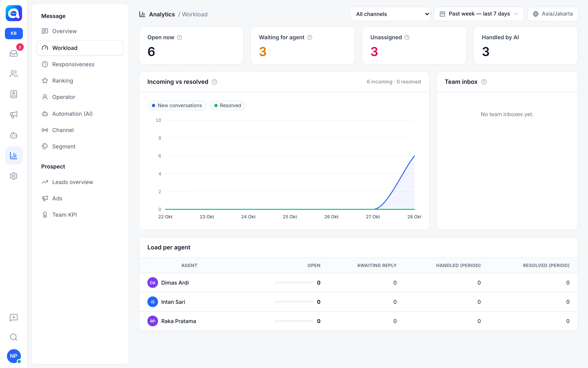Click the DA avatar for Dimas Ardi

(x=153, y=283)
